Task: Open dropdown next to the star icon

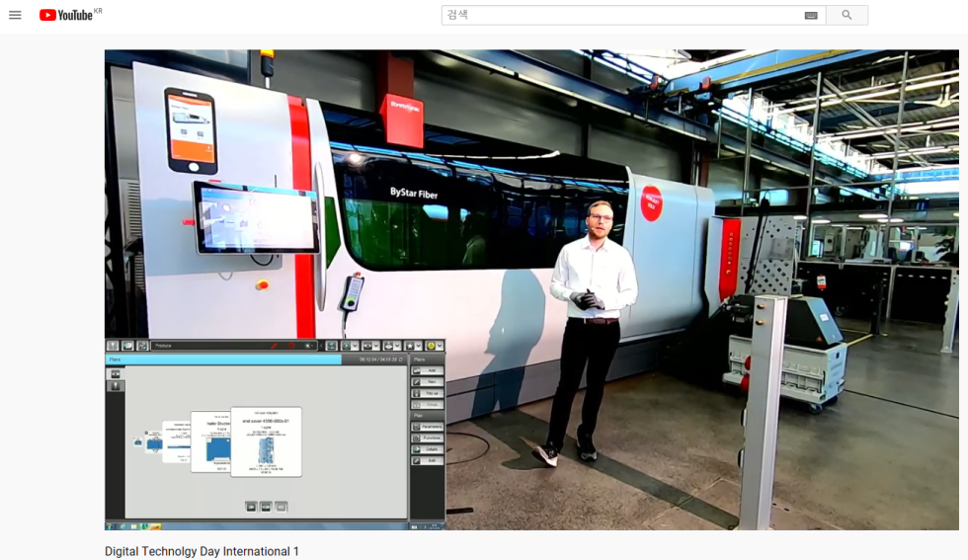Action: pos(418,346)
